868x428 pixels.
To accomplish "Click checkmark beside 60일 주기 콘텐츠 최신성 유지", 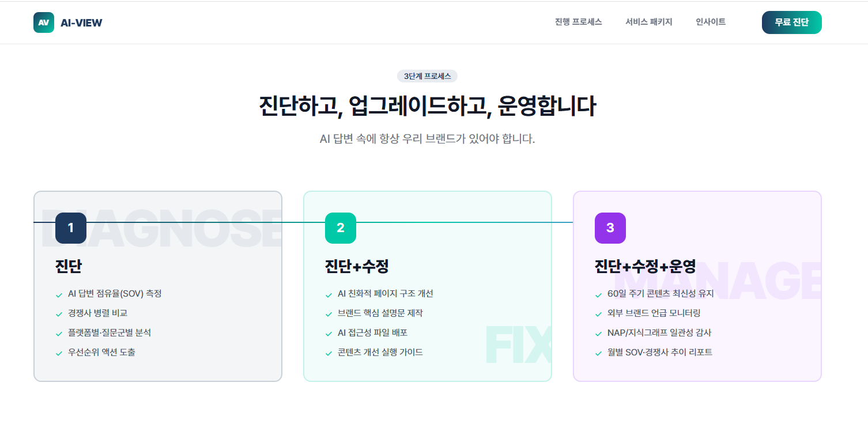I will click(598, 295).
